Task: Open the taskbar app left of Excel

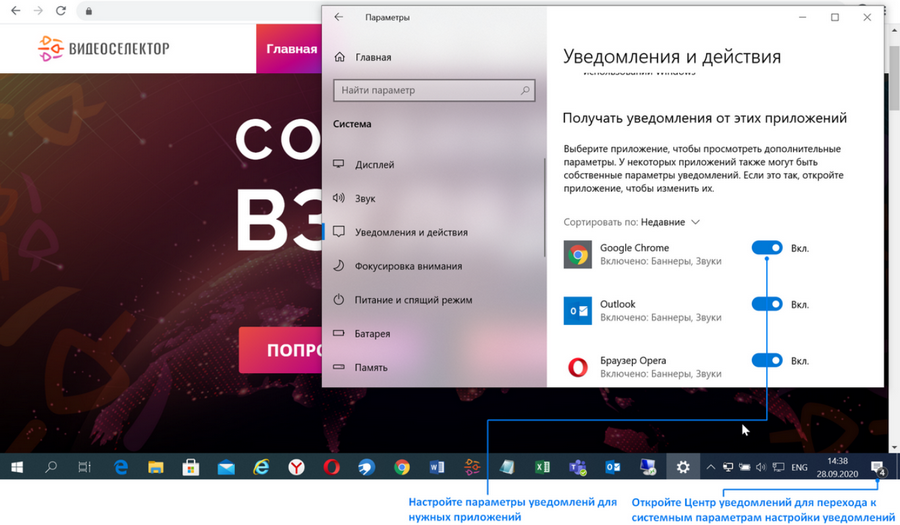Action: pyautogui.click(x=507, y=467)
